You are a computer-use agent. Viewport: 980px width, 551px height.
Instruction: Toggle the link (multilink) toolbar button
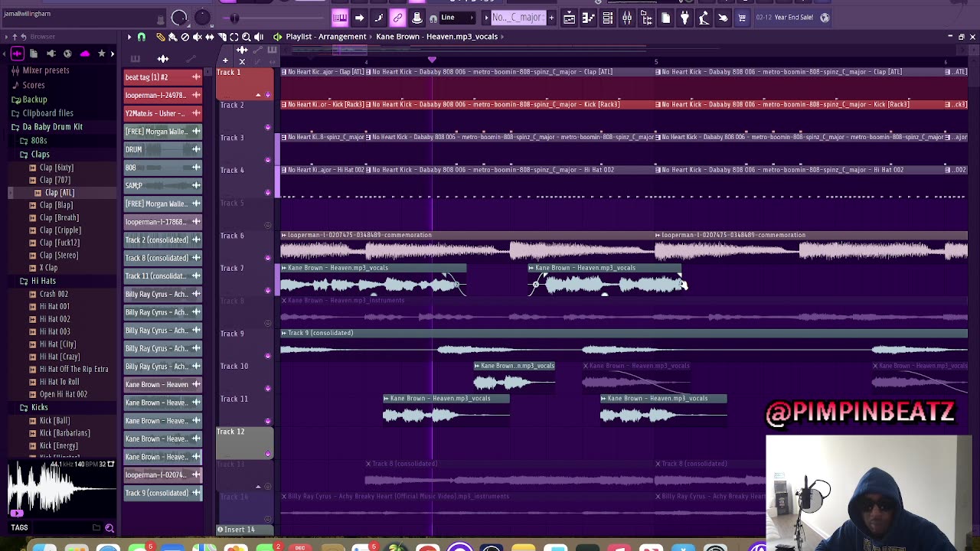coord(397,18)
